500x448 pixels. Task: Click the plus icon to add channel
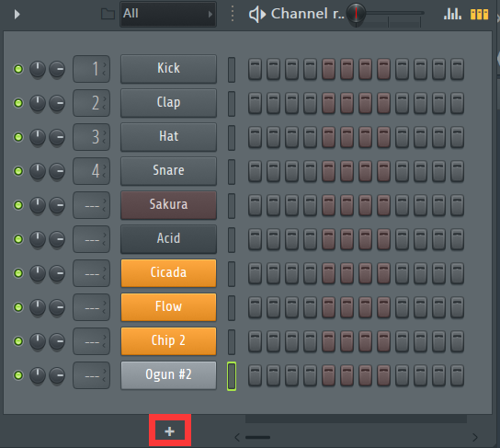point(170,431)
